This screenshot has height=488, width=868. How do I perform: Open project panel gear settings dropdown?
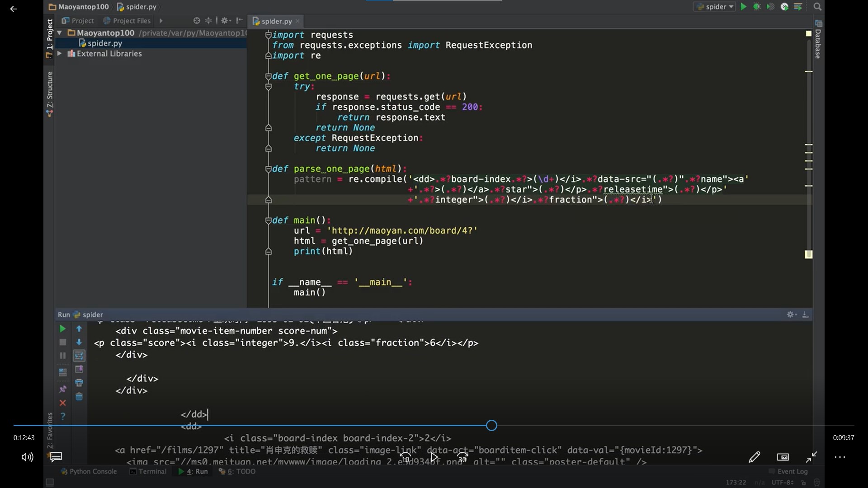(x=226, y=21)
